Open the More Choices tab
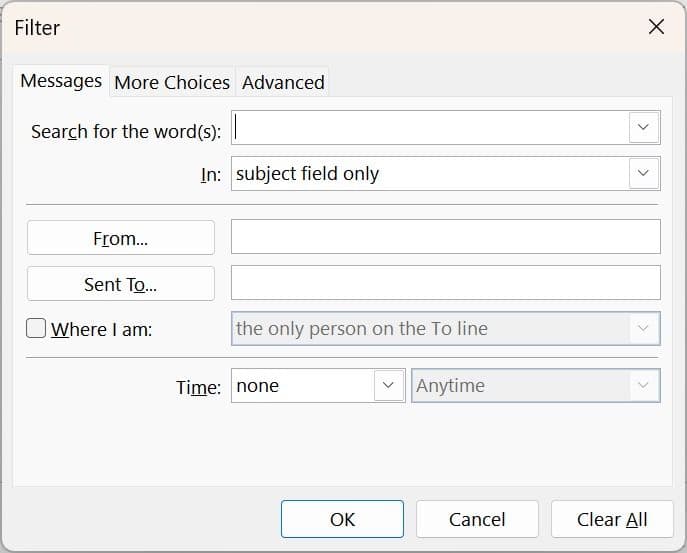Viewport: 687px width, 553px height. pos(172,82)
